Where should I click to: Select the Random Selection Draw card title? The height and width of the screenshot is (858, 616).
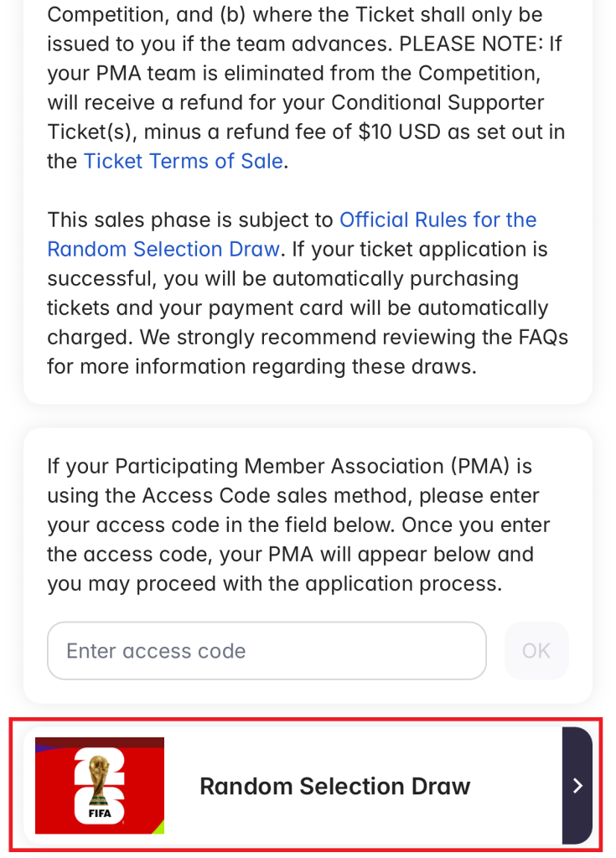tap(334, 786)
